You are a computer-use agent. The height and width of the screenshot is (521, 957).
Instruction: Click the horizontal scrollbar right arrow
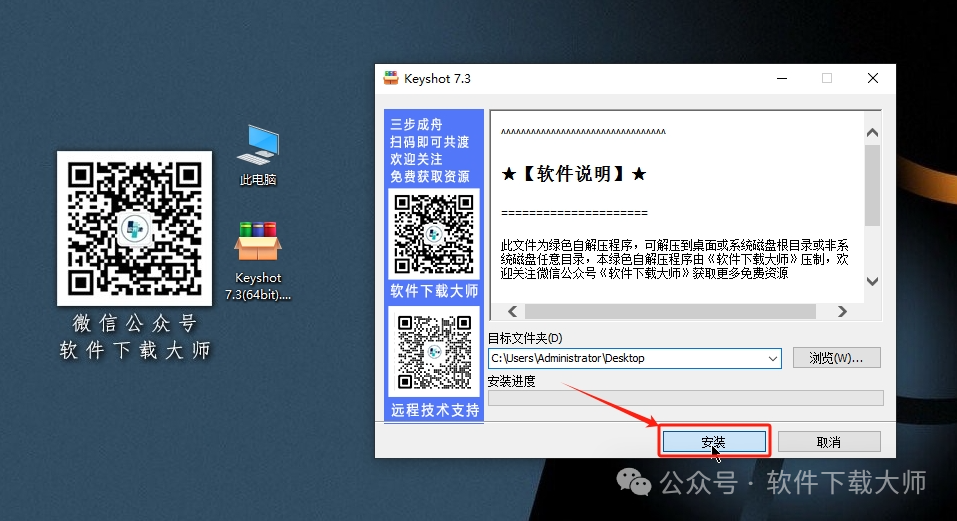click(x=842, y=312)
